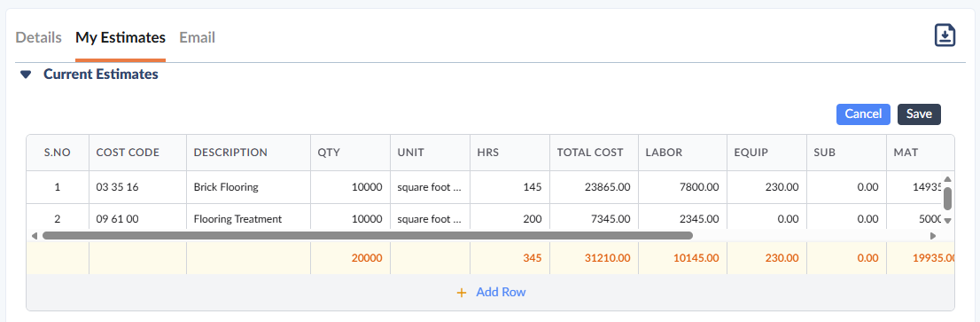The image size is (980, 322).
Task: Click the MAT column header
Action: tap(921, 153)
